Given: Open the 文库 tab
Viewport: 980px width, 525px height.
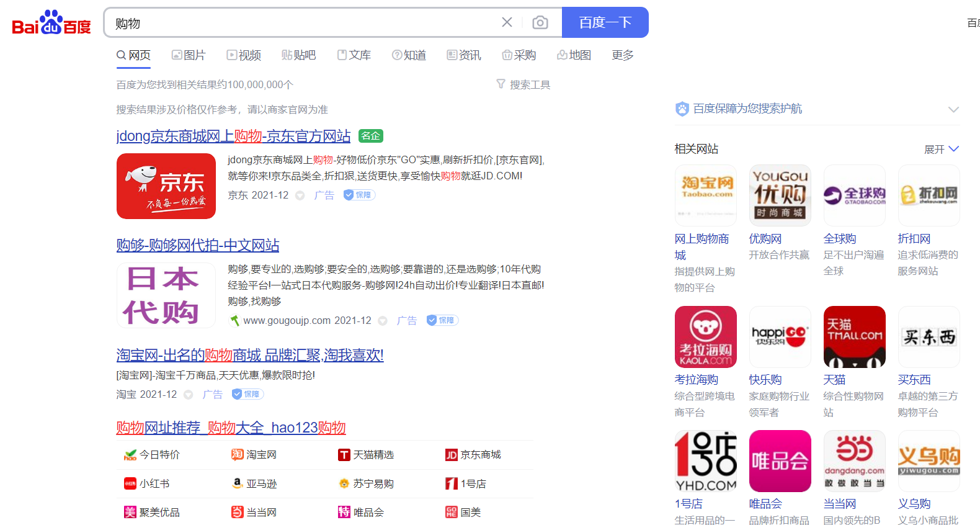Looking at the screenshot, I should click(354, 55).
